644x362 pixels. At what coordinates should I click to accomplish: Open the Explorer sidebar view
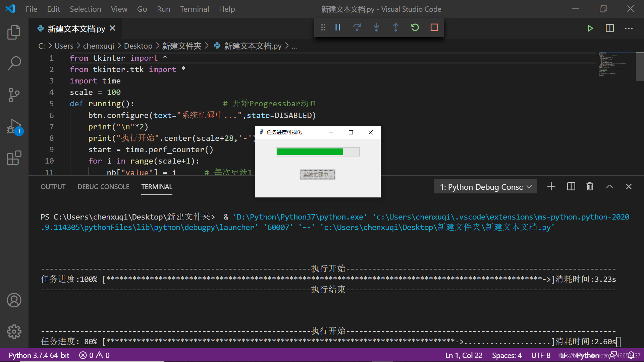click(x=14, y=33)
